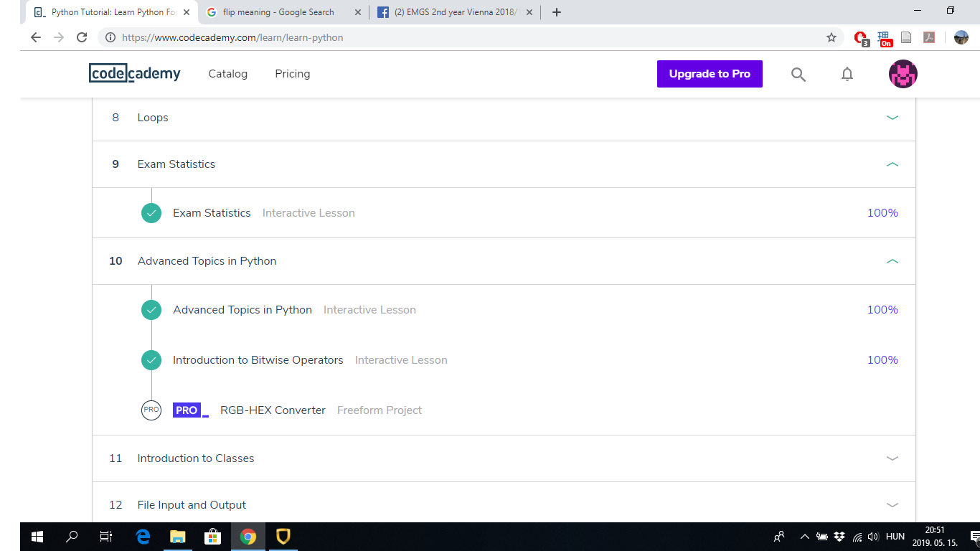Go back to the previous page
The height and width of the screenshot is (551, 980).
(36, 37)
